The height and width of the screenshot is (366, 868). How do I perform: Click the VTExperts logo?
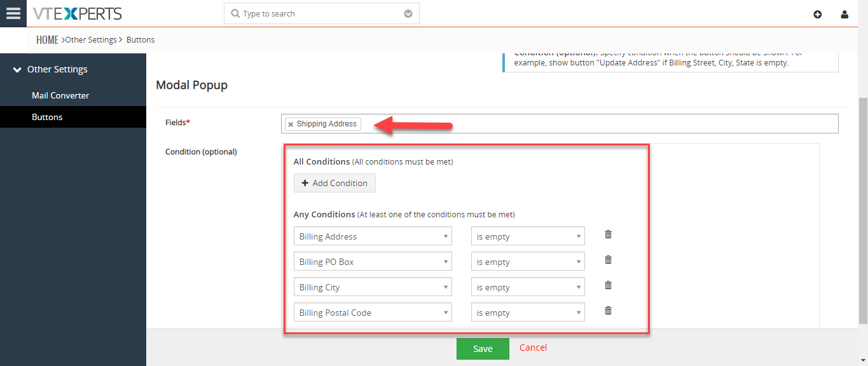[x=77, y=13]
